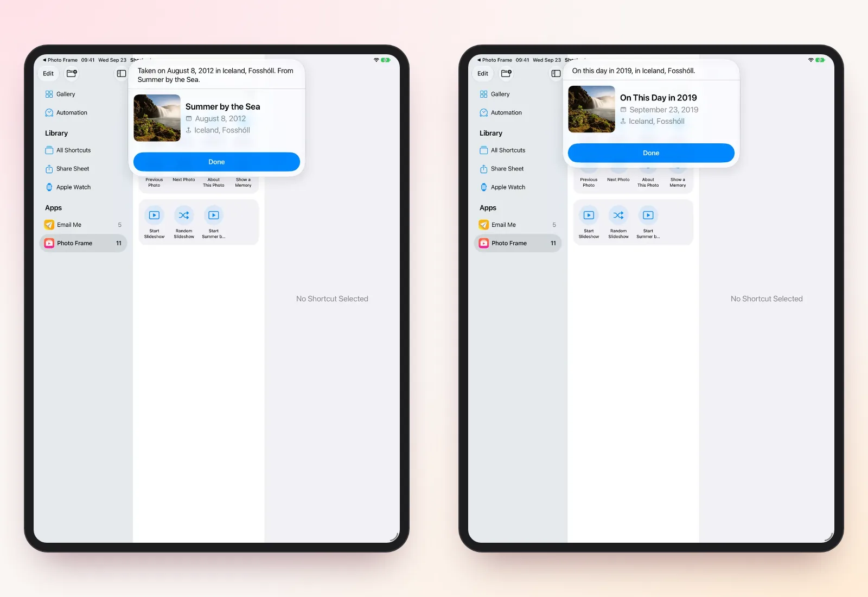The height and width of the screenshot is (597, 868).
Task: Click 'Show a Memory' label on the right iPad
Action: click(x=678, y=182)
